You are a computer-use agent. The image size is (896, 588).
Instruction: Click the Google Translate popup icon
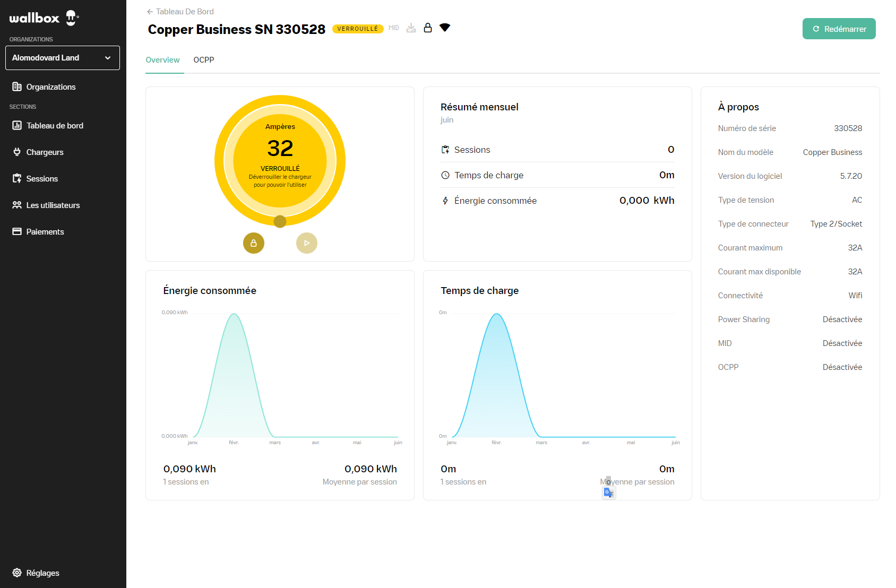click(609, 493)
